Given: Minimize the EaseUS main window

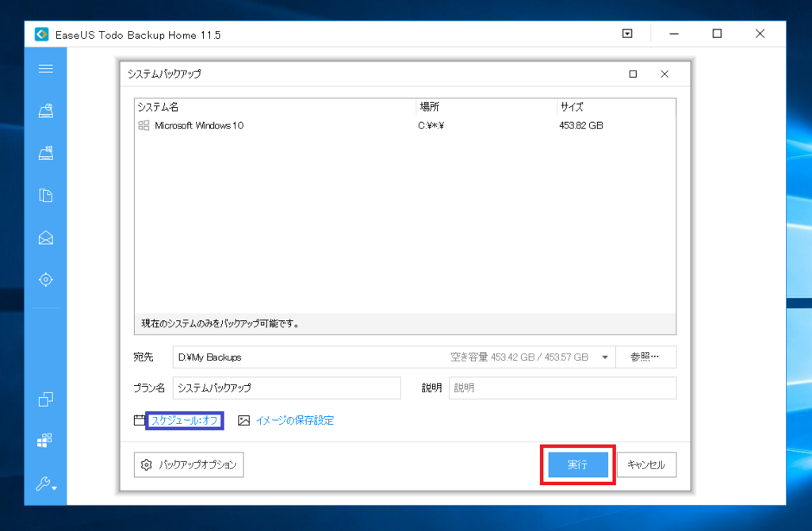Looking at the screenshot, I should point(674,33).
